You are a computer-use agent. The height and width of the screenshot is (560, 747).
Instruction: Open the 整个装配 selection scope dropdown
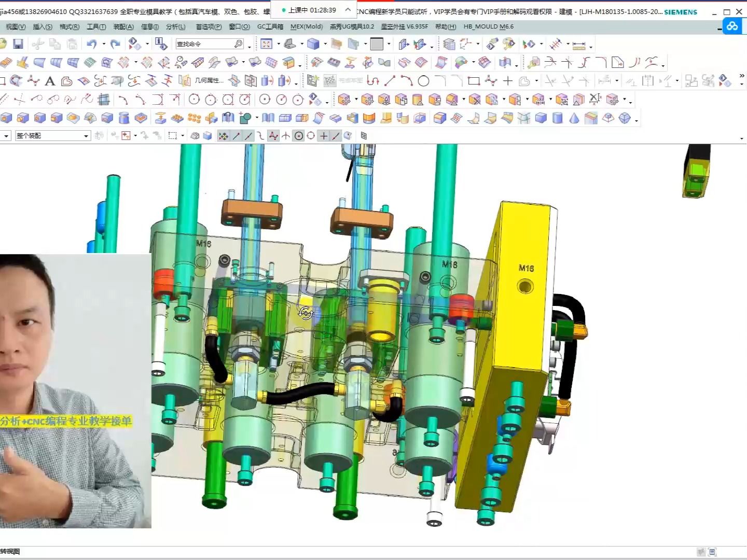52,136
